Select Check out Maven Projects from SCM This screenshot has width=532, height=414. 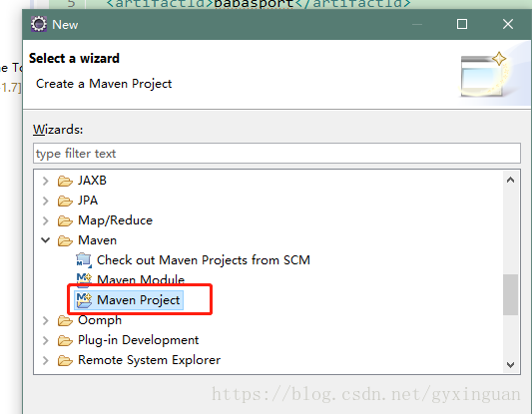point(204,260)
